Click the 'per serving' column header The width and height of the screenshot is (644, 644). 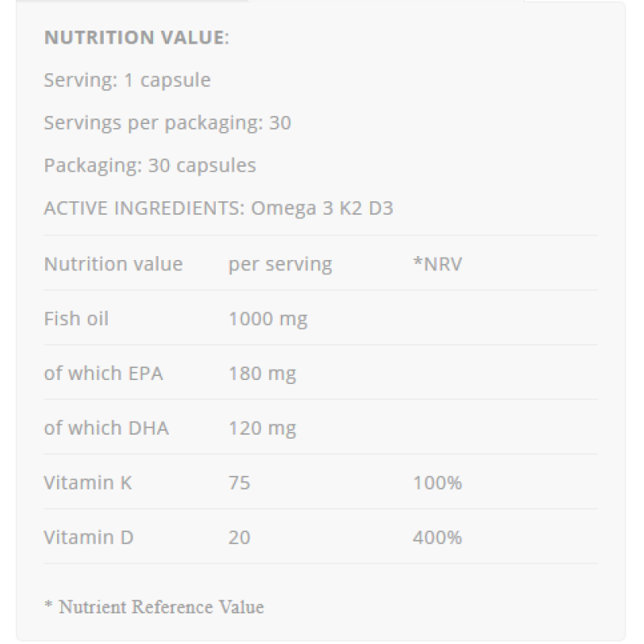click(280, 264)
